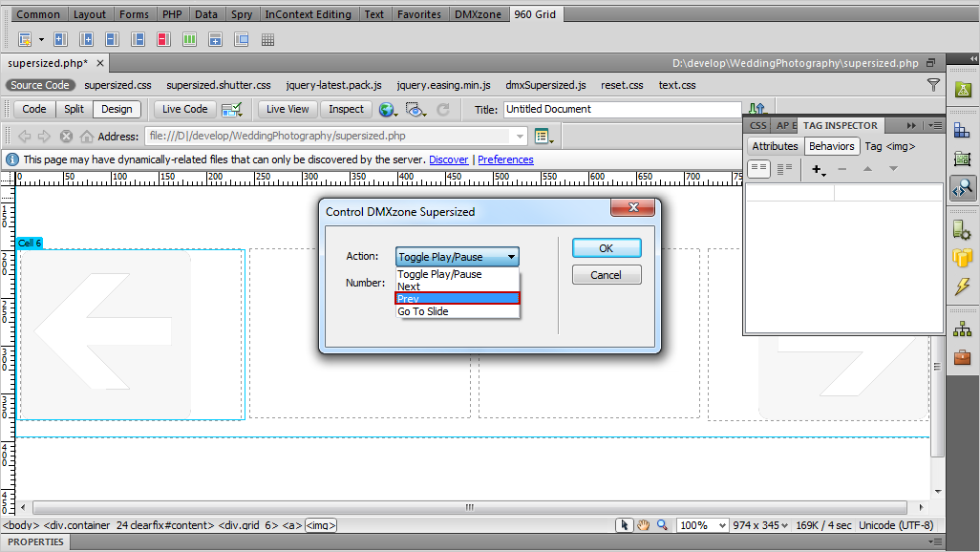Select the Zoom tool in status bar

pyautogui.click(x=662, y=525)
